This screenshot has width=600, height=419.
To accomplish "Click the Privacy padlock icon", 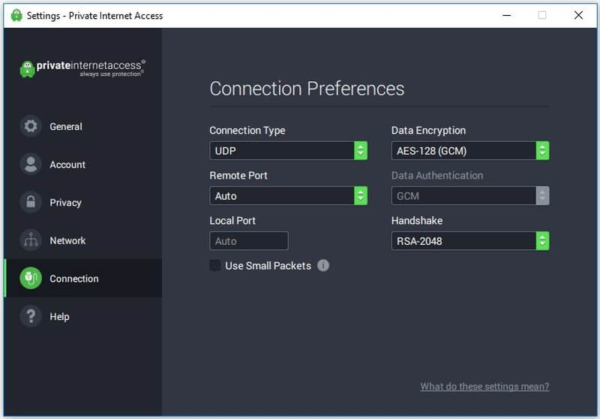I will 31,202.
